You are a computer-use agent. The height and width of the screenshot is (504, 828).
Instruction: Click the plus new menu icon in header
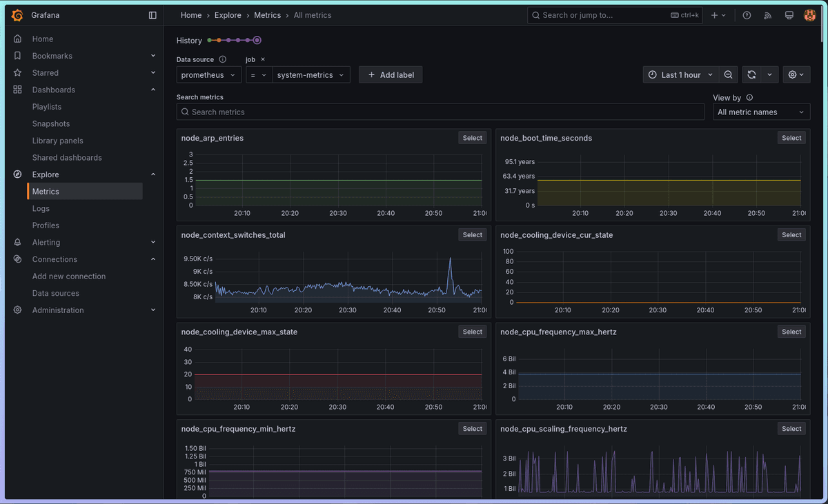pos(718,15)
